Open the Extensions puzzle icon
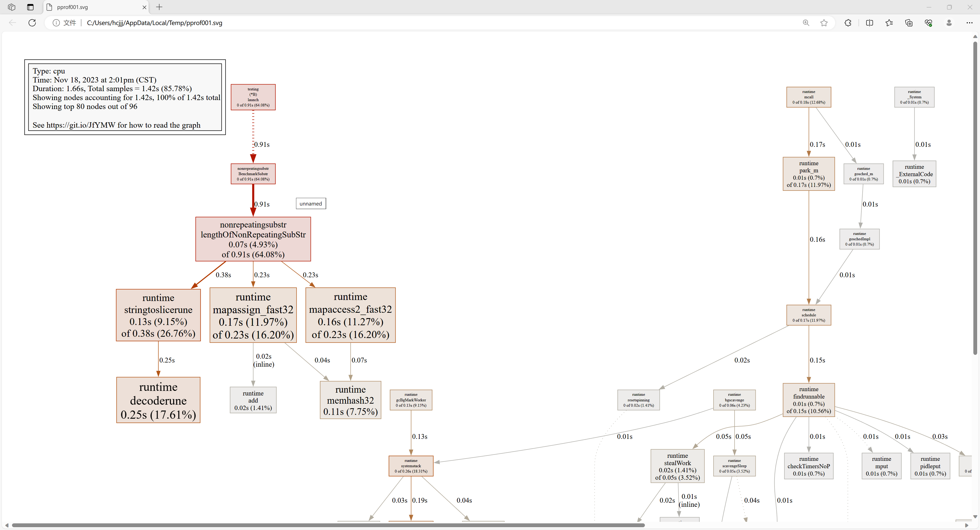This screenshot has width=980, height=530. tap(848, 23)
